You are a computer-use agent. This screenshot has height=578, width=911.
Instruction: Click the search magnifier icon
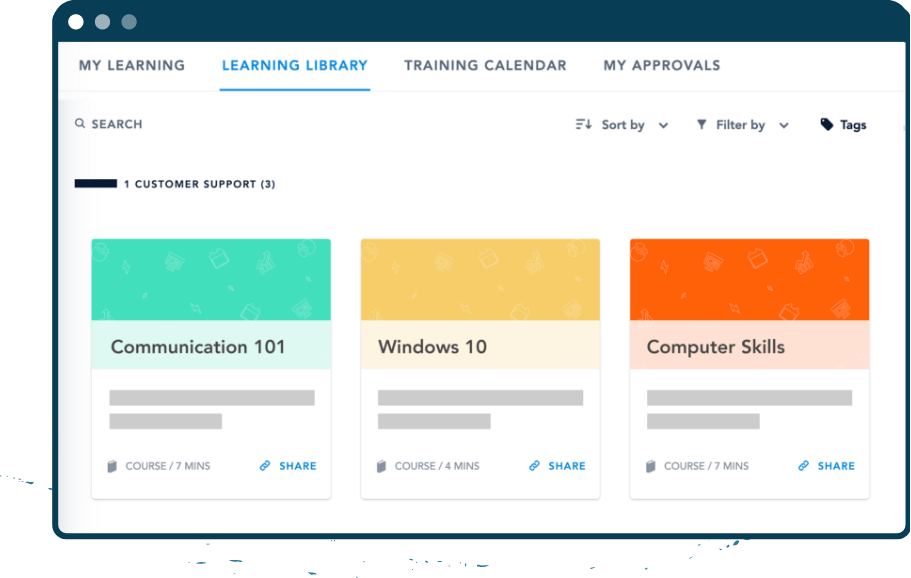[80, 123]
